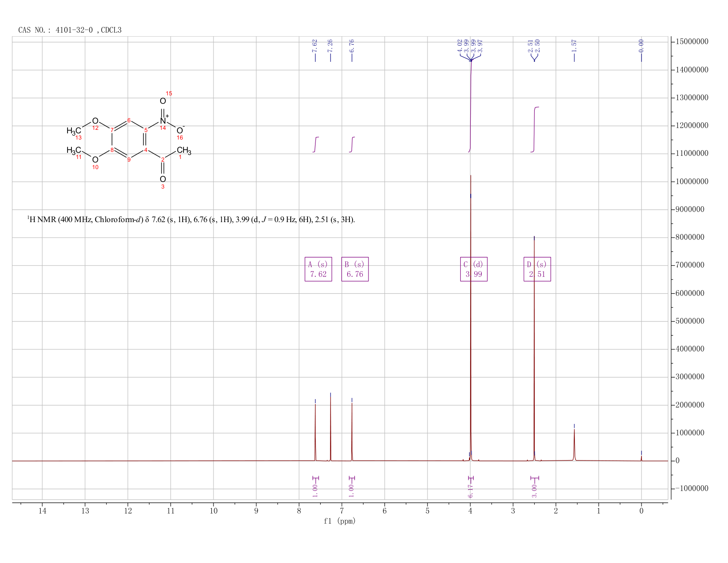
Task: Select multiplet box C (d) 3.99
Action: [x=473, y=269]
